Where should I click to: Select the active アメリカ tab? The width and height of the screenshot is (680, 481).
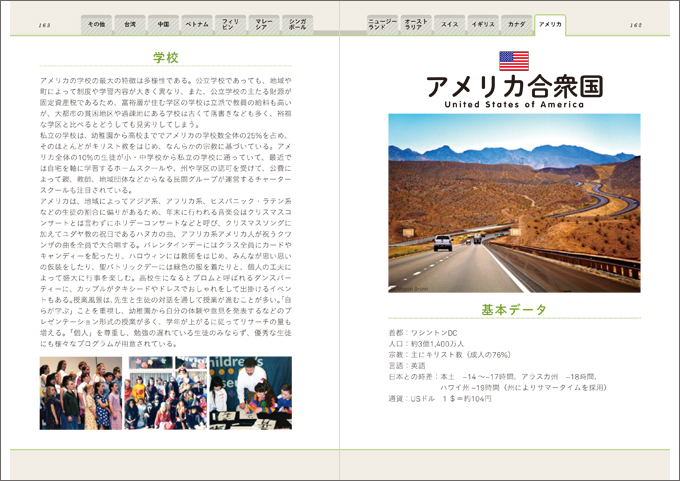[550, 25]
